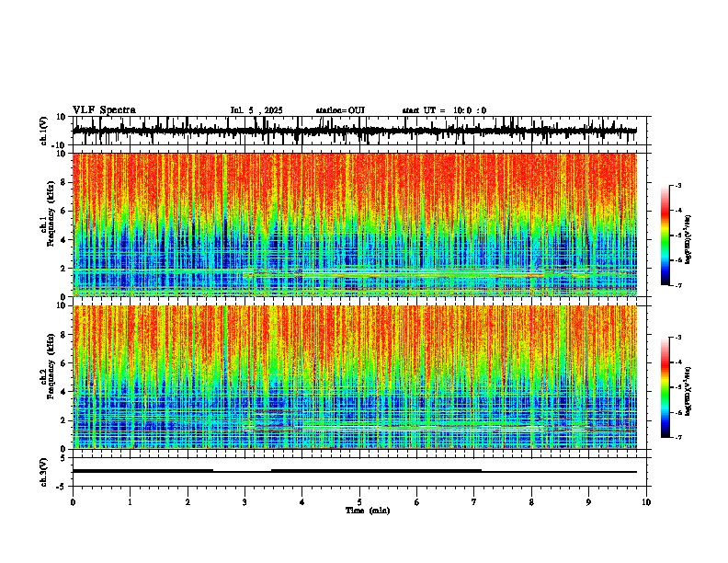Screen dimensions: 728x563
Task: Click the "Time (min)" axis label
Action: coord(368,511)
